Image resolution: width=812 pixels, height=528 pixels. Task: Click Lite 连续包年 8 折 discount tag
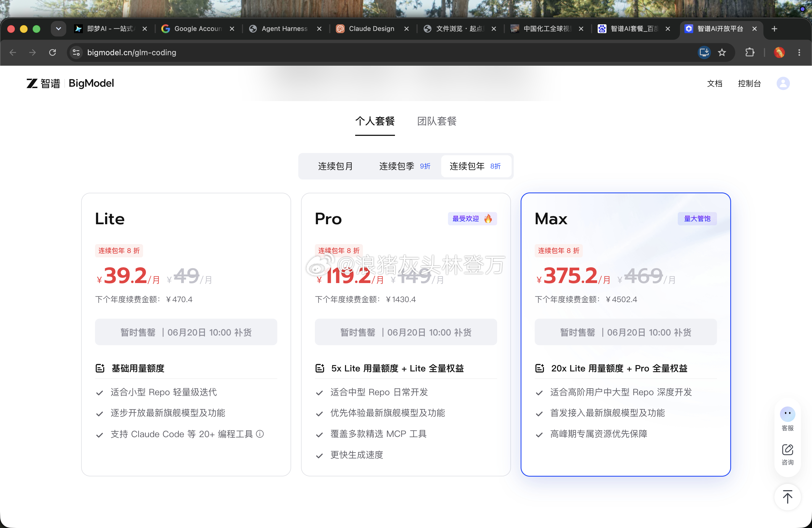tap(119, 251)
